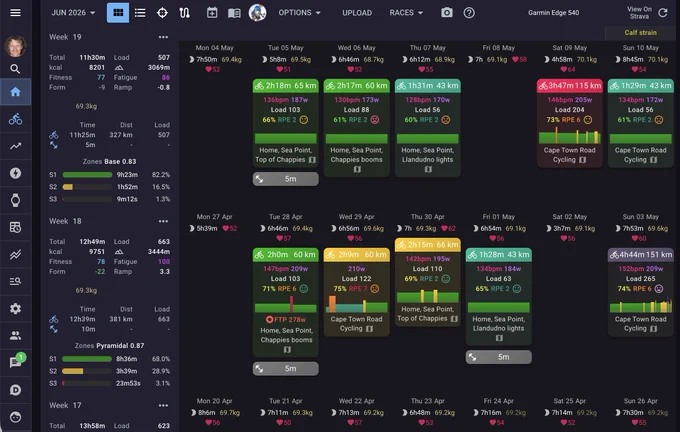Open the RACES dropdown menu

tap(406, 13)
